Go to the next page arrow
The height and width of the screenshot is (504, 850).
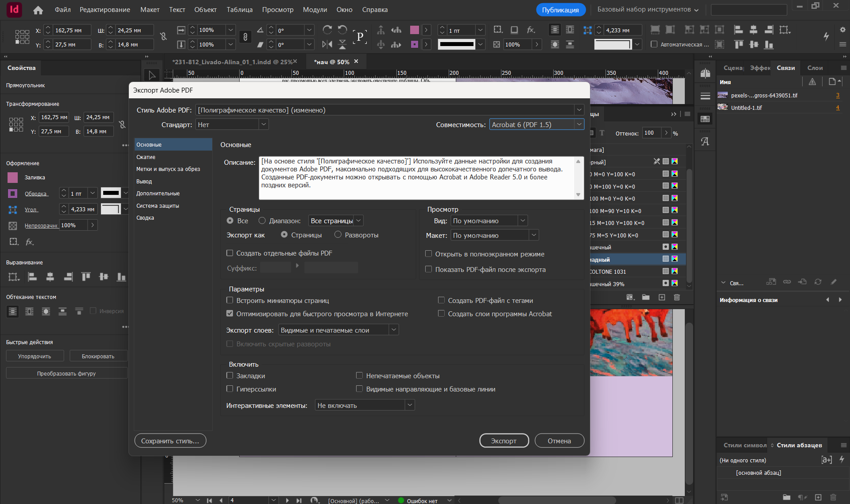click(287, 500)
